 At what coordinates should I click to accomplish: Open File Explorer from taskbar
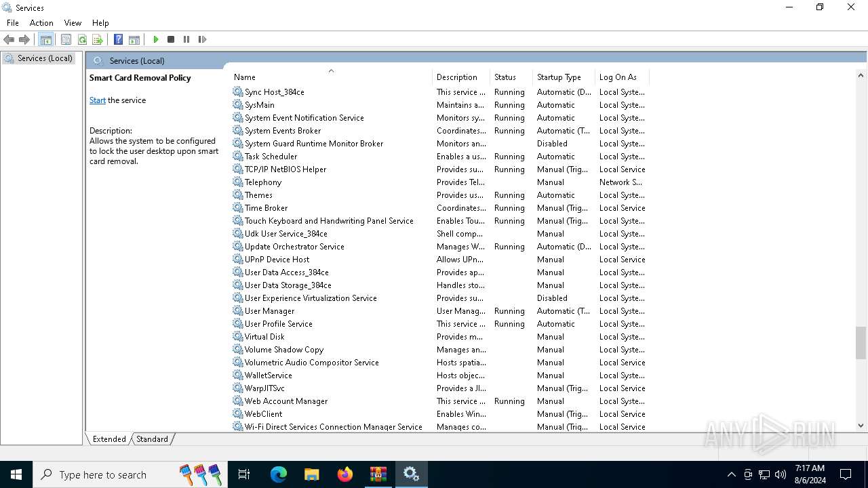pos(311,474)
